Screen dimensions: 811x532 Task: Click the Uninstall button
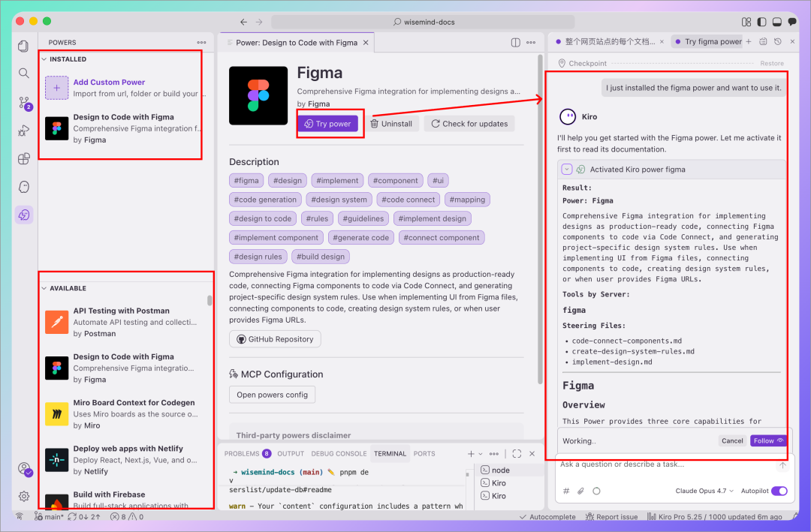[x=391, y=124]
